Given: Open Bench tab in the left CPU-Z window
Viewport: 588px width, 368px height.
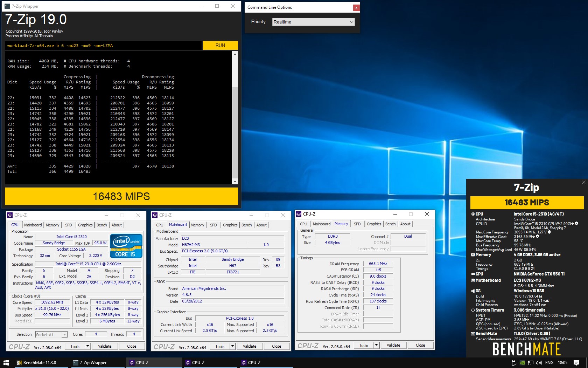Looking at the screenshot, I should 102,225.
